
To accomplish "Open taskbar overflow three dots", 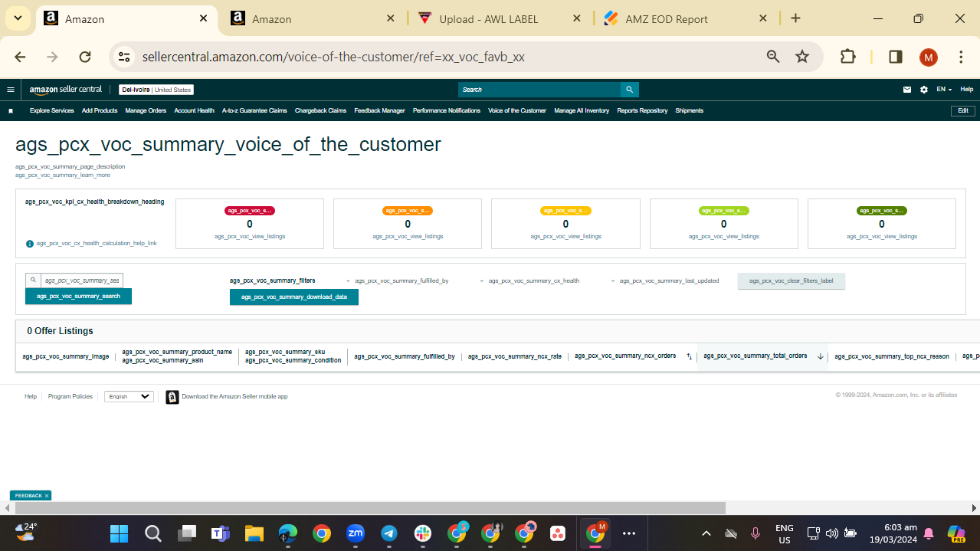I will (629, 533).
